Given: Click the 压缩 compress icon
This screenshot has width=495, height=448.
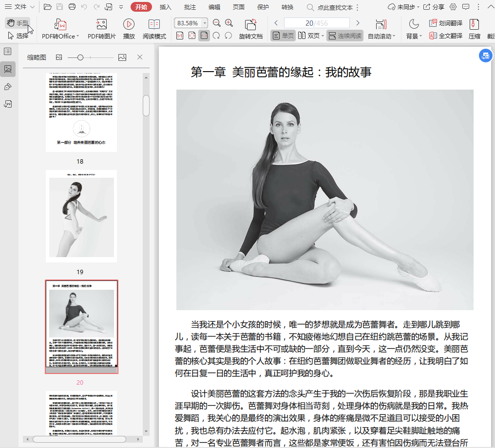Looking at the screenshot, I should [474, 29].
